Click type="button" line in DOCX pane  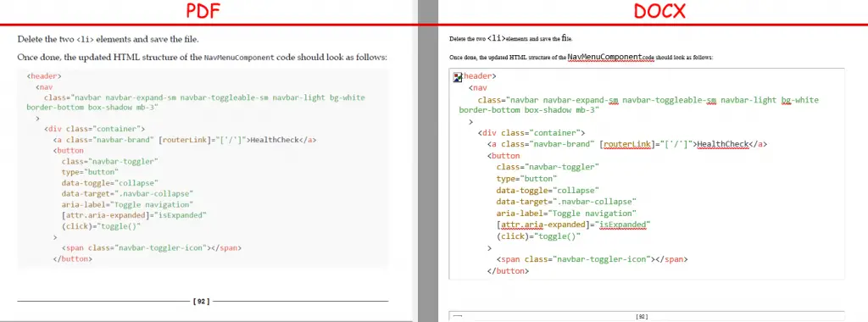[x=526, y=179]
